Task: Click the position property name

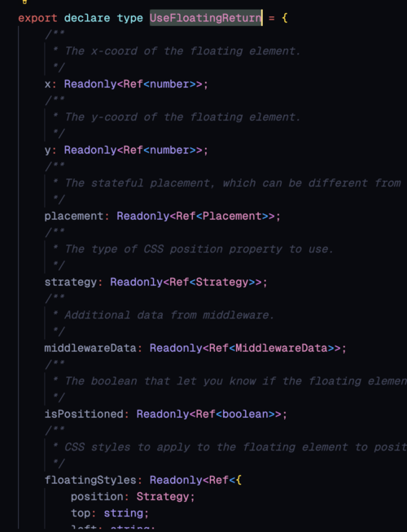Action: point(97,497)
